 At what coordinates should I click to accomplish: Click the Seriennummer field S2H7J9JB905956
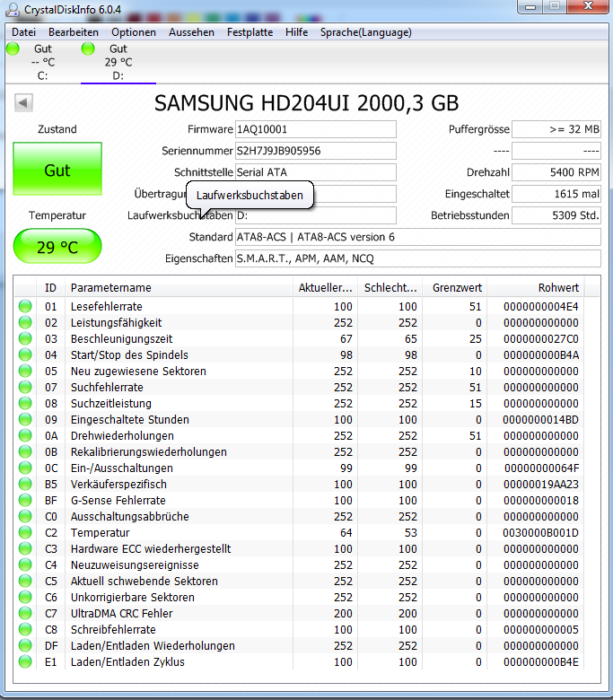tap(316, 151)
